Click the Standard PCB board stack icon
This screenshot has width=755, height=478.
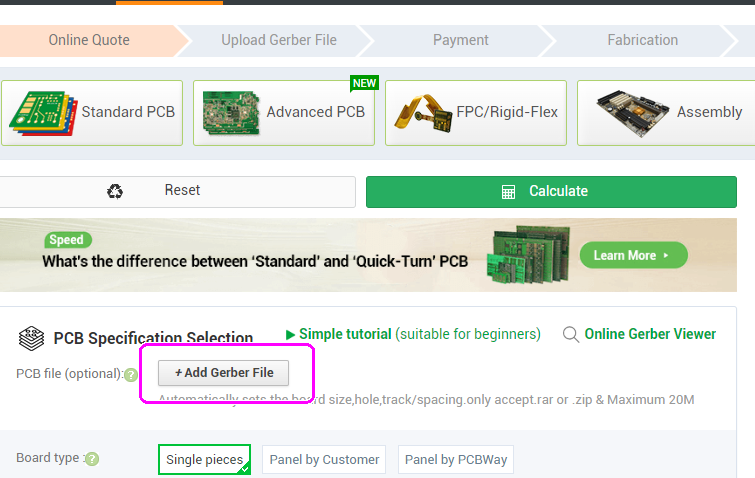pyautogui.click(x=43, y=113)
